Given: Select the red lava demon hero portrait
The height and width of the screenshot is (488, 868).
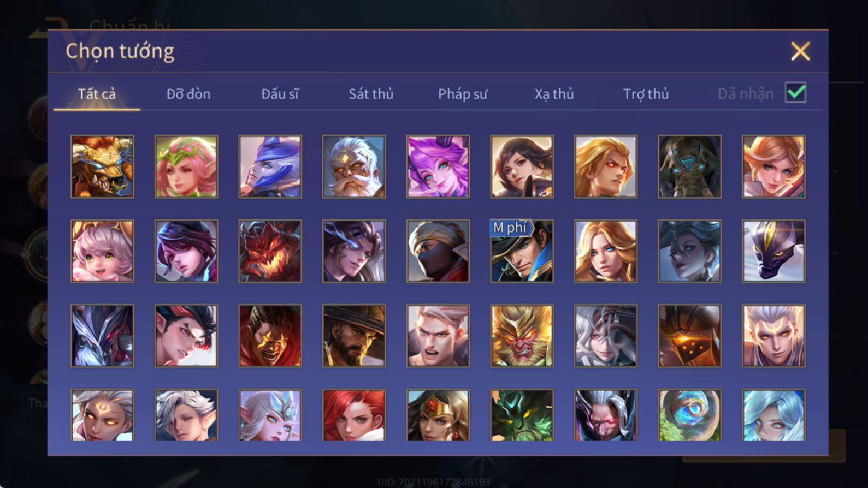Looking at the screenshot, I should pyautogui.click(x=270, y=251).
